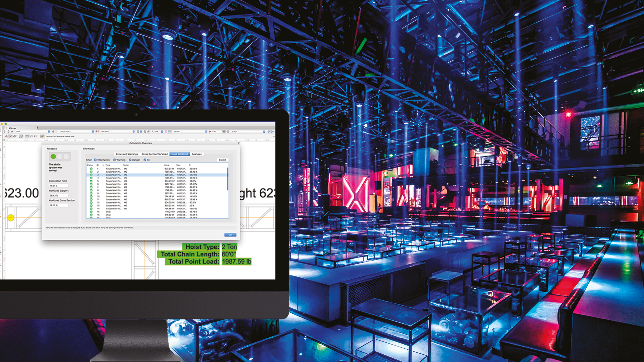This screenshot has height=362, width=644.
Task: Select hoist row with ID 1
Action: (157, 169)
